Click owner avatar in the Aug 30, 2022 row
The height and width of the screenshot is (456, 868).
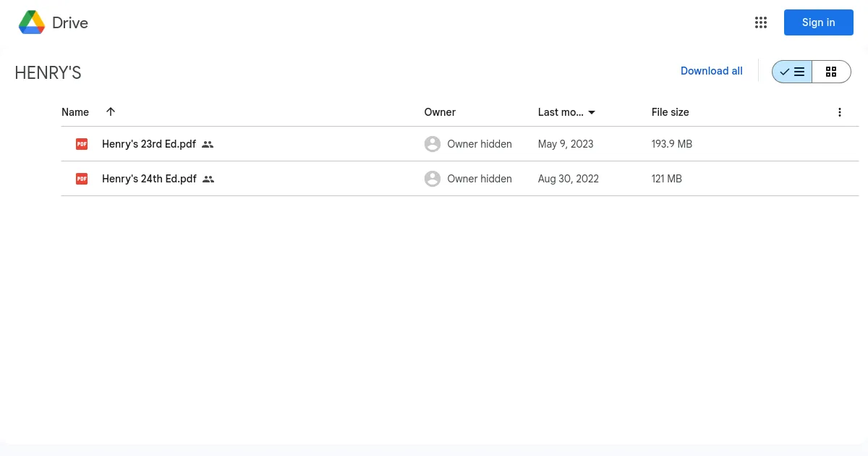tap(433, 179)
